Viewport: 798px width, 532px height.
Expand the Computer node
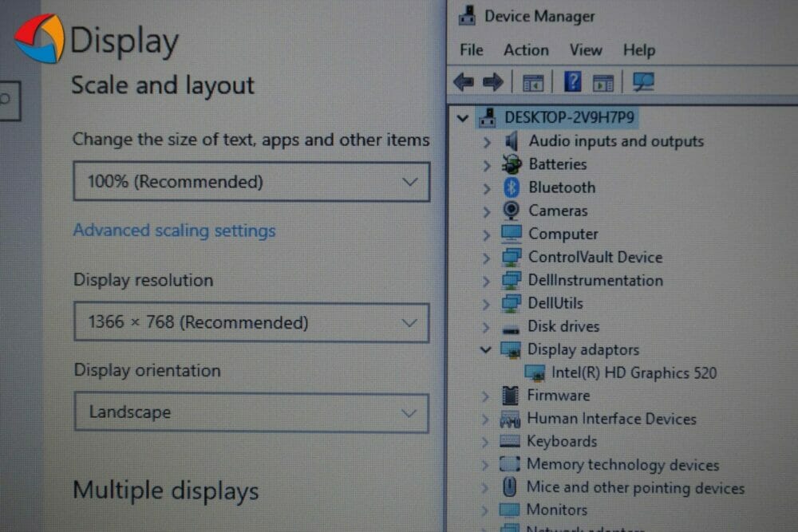coord(487,235)
